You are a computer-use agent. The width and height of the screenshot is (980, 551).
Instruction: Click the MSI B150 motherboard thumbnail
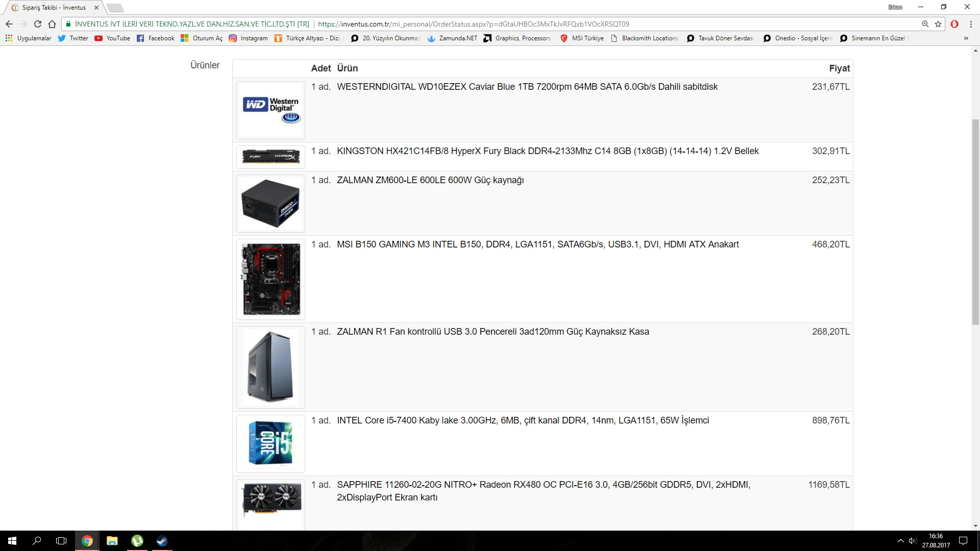coord(271,279)
